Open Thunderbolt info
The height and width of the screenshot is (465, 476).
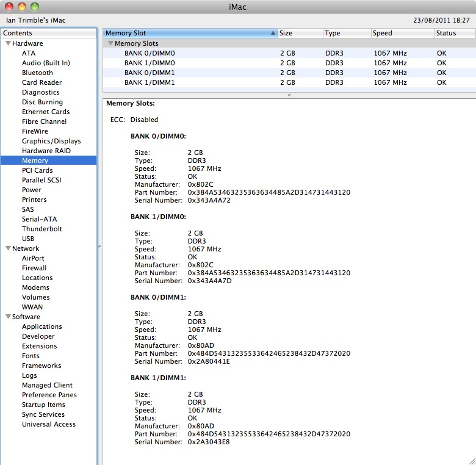pyautogui.click(x=42, y=229)
